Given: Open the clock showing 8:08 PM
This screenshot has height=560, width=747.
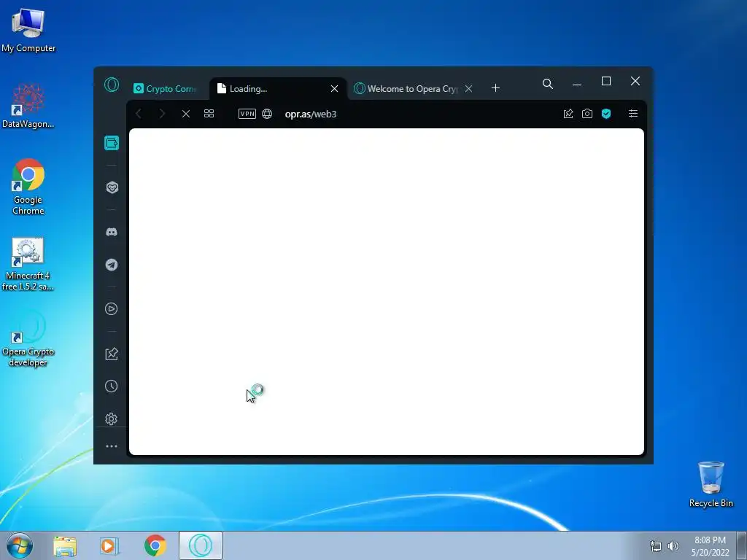Looking at the screenshot, I should 710,546.
